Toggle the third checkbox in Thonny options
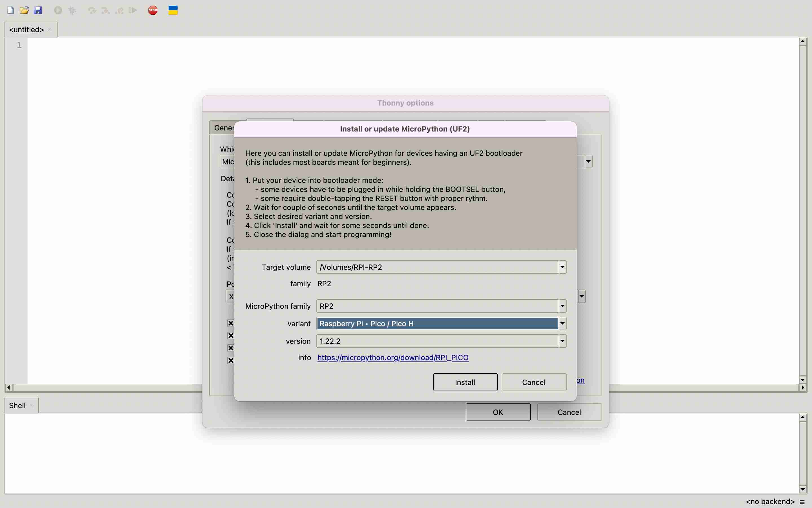The image size is (812, 508). pos(231,348)
